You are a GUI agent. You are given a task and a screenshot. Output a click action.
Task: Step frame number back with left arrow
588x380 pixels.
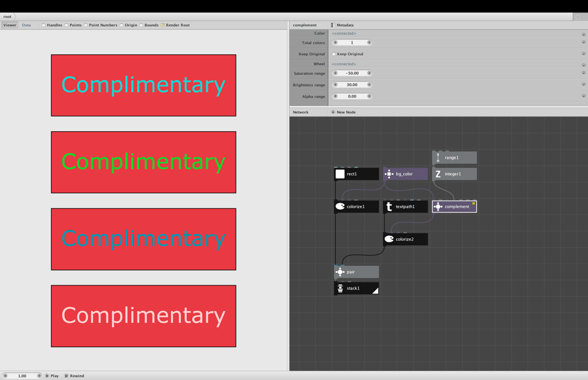[x=5, y=375]
